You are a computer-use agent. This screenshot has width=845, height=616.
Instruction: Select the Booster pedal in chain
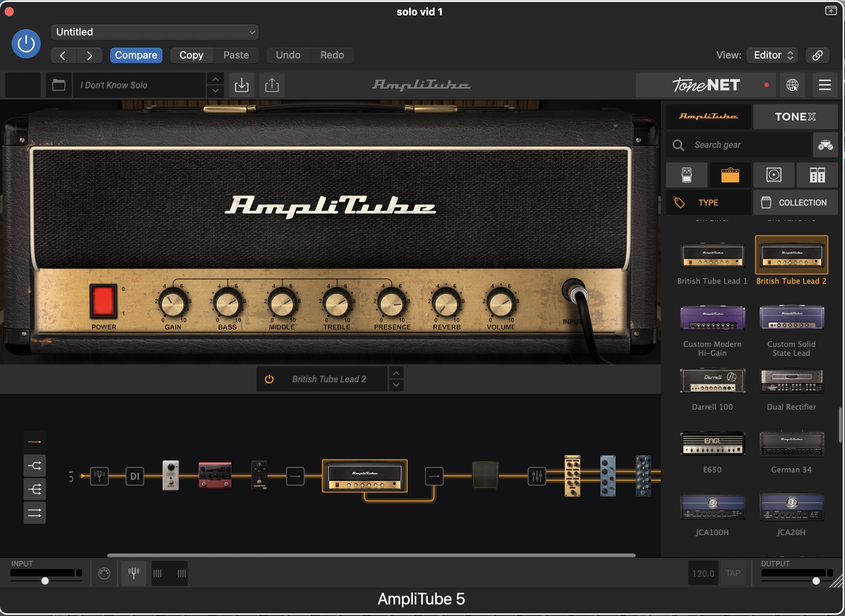coord(259,476)
